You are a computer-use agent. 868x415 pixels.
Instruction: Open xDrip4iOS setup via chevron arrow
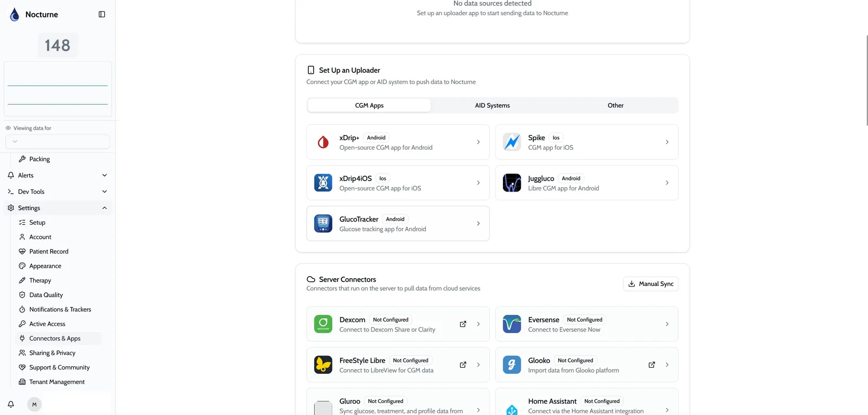(478, 183)
